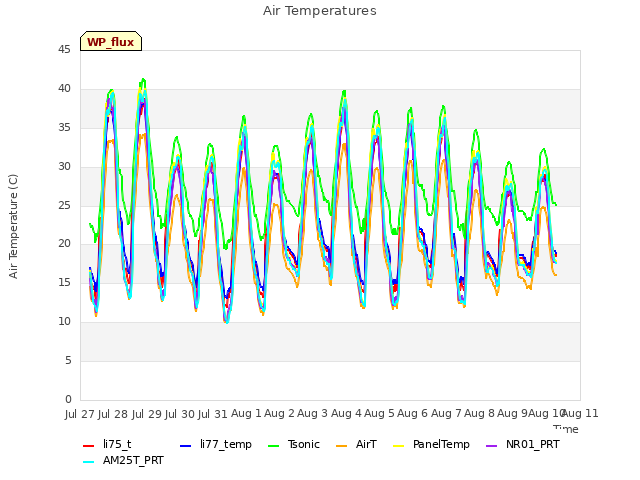Click the 40 y-axis tick label
Screen dimensions: 640x480
click(64, 89)
